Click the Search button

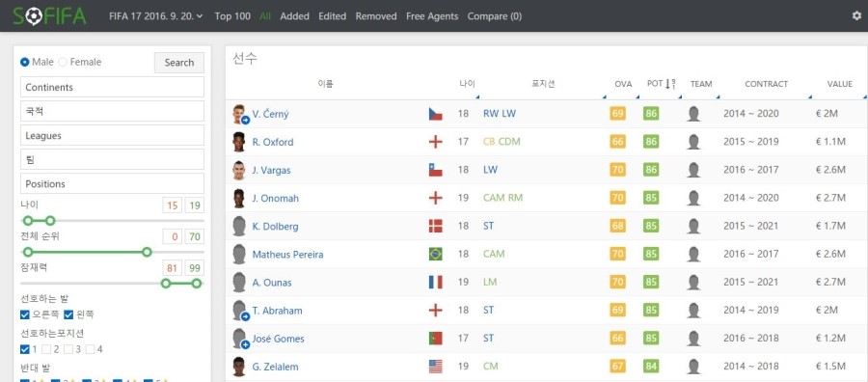pos(178,63)
